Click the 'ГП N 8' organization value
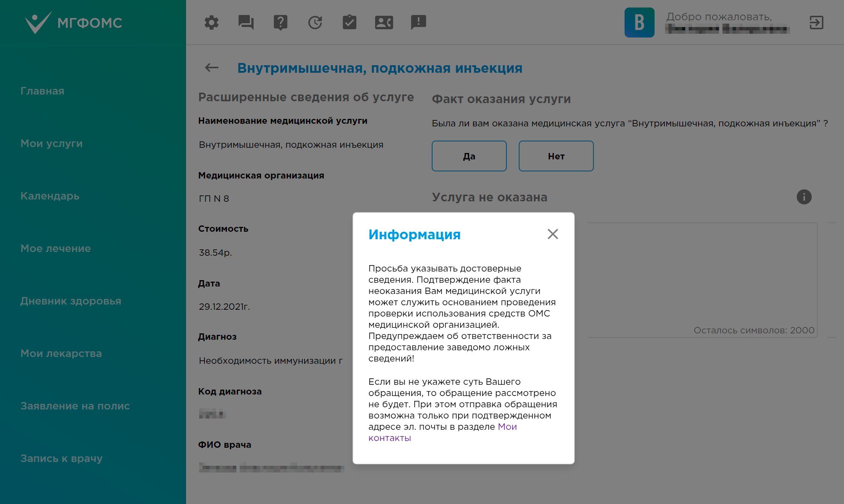Screen dimensions: 844x504 214,199
